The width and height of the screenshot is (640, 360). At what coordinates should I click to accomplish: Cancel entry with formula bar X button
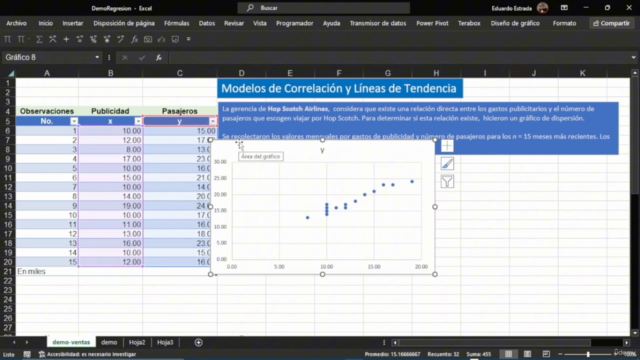point(125,58)
